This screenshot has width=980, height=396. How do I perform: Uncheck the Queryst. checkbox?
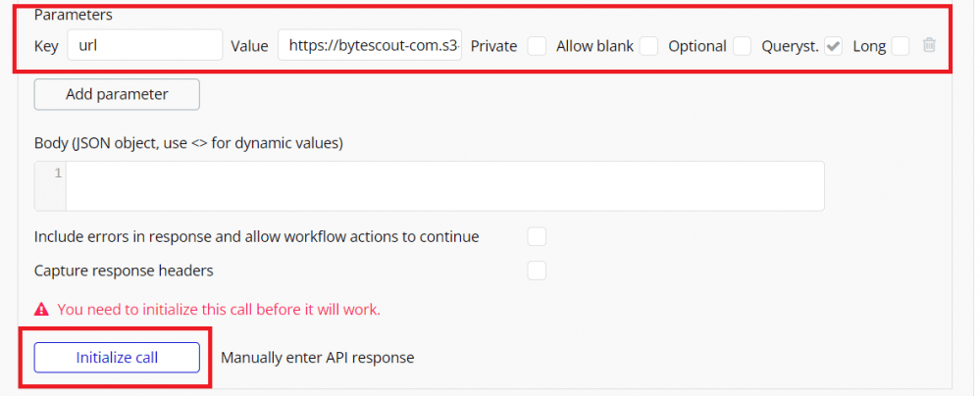pos(833,46)
